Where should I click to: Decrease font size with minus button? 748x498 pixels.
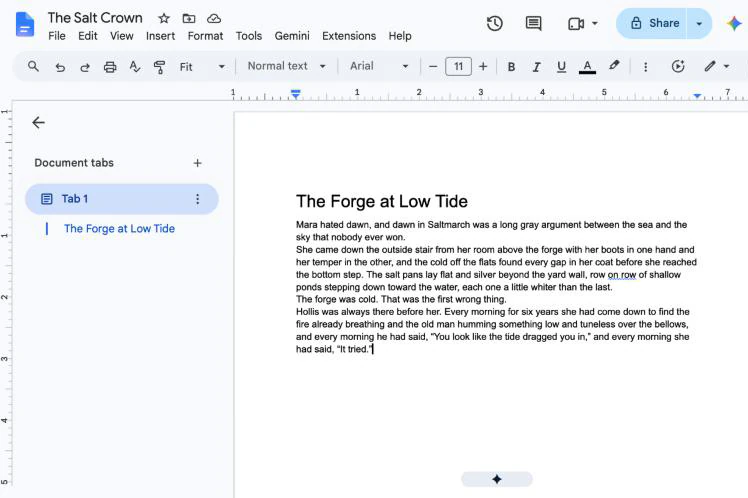pos(433,66)
